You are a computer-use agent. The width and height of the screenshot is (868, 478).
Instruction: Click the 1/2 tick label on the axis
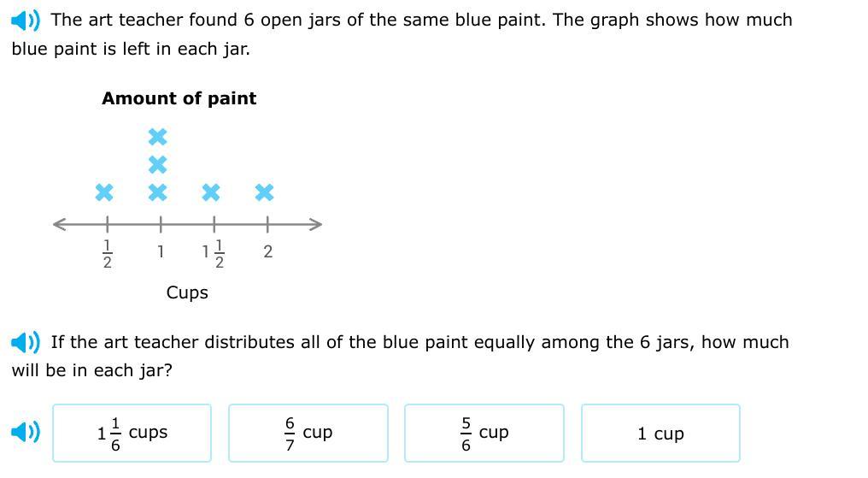coord(108,254)
